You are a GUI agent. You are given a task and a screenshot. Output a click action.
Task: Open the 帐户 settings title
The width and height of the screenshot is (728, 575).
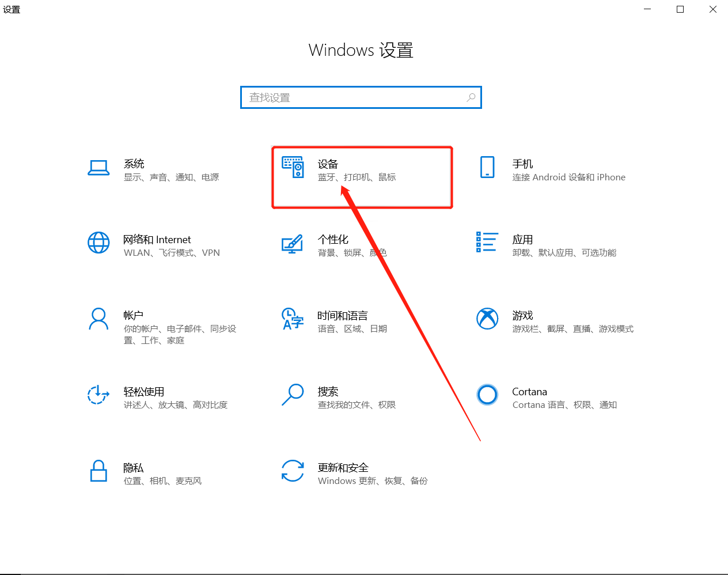click(x=134, y=316)
